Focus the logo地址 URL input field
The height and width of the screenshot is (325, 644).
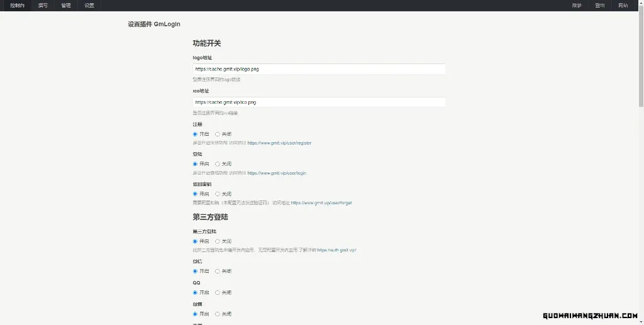pyautogui.click(x=319, y=69)
